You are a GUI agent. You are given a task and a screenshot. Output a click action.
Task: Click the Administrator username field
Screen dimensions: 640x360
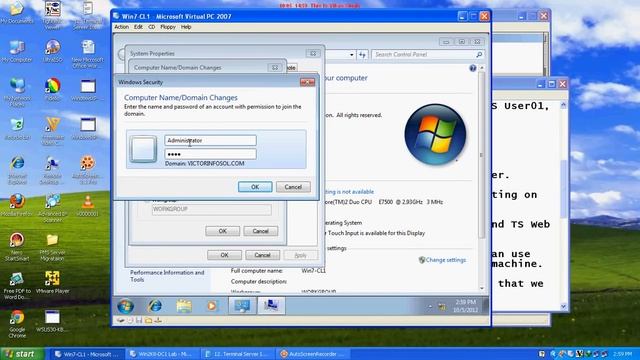tap(210, 140)
